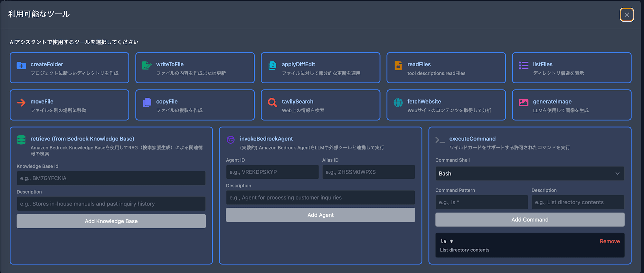
Task: Click the Add Agent button
Action: coord(320,215)
